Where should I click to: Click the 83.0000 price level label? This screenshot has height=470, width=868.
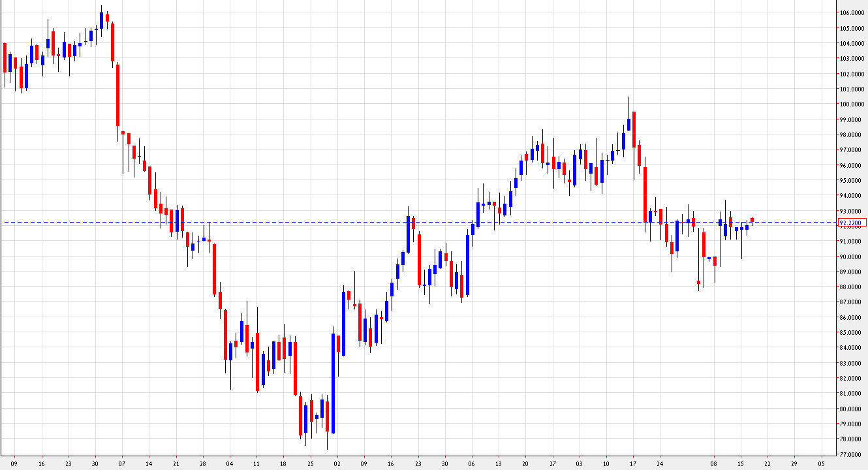[851, 363]
